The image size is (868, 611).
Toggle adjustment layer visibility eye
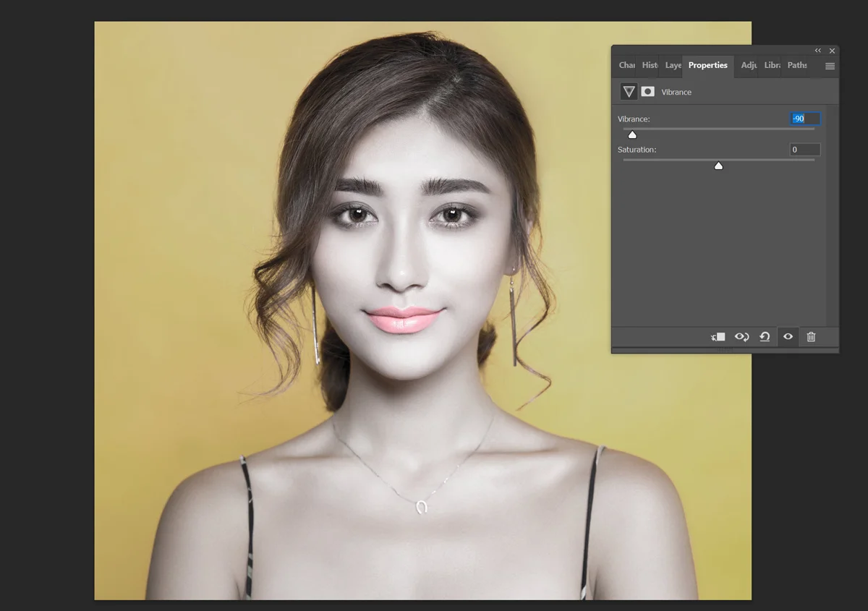[x=788, y=337]
